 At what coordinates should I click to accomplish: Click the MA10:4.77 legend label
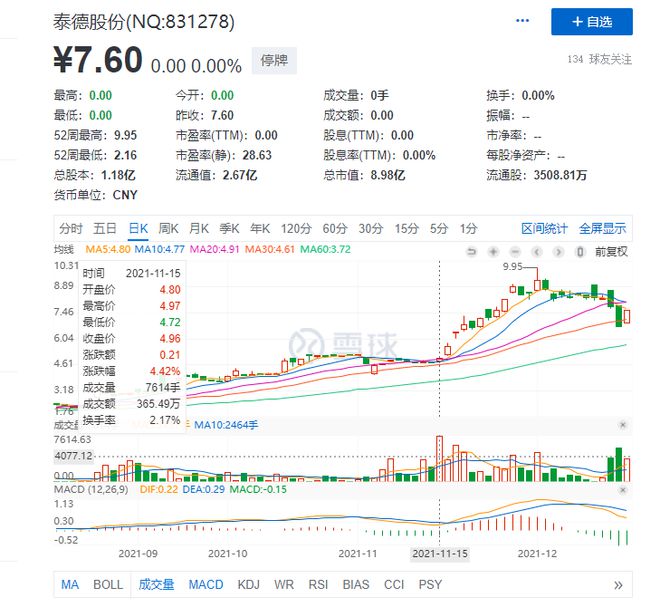point(160,249)
